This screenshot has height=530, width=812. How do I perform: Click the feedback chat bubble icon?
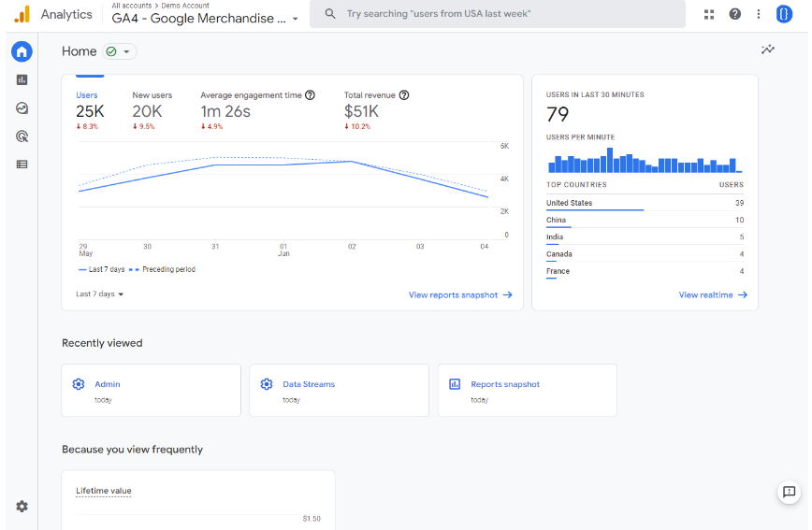tap(789, 492)
